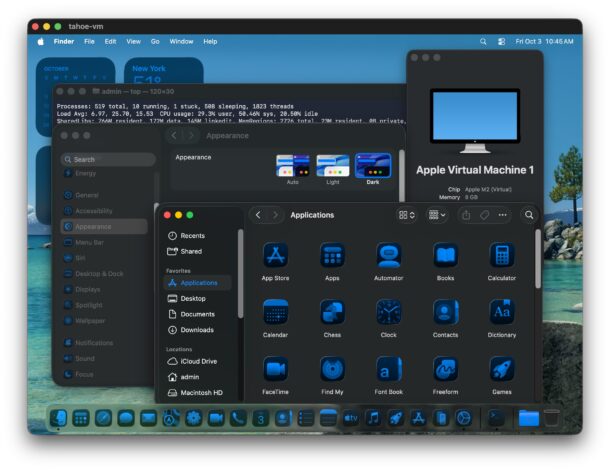610x471 pixels.
Task: Select the Calculator app icon
Action: click(502, 256)
